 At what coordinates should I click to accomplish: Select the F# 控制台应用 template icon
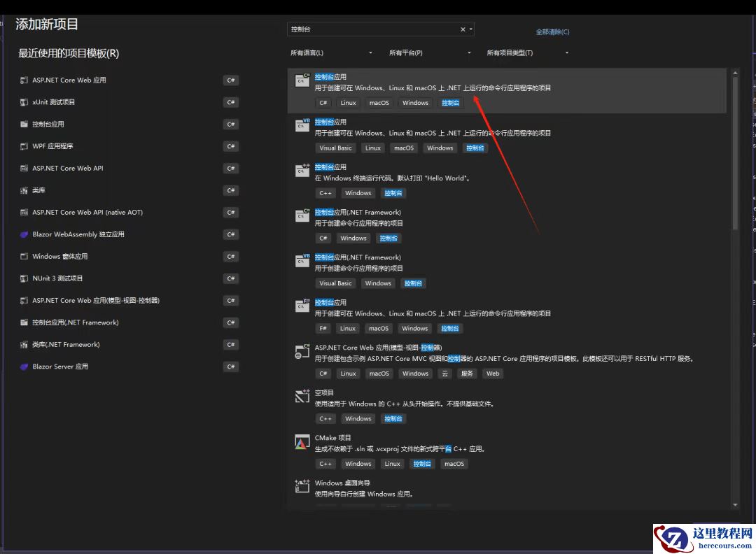pos(302,304)
